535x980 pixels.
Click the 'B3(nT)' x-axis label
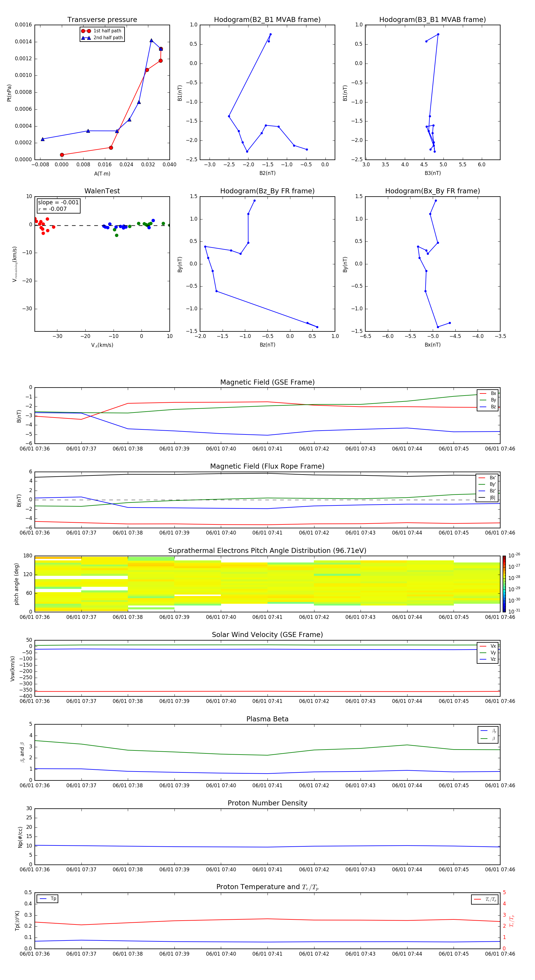click(432, 173)
